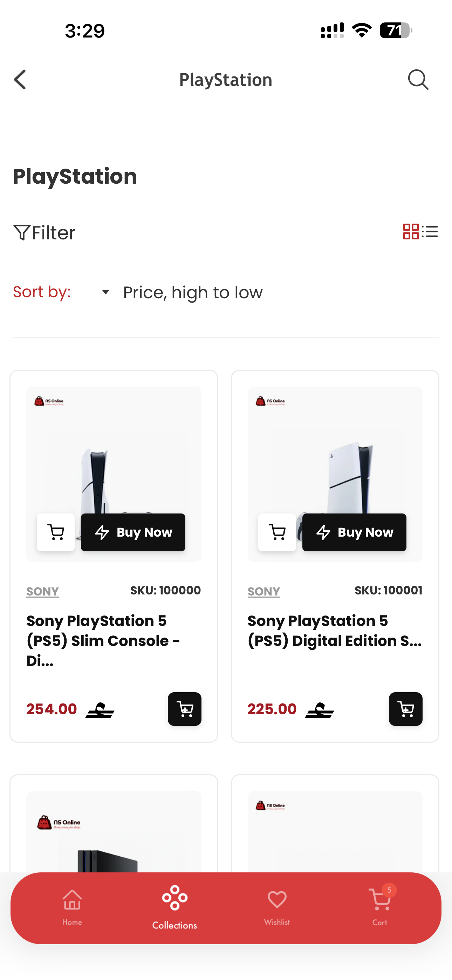Screen dimensions: 452x980
Task: Click black cart button beside 254.00 price
Action: 185,709
